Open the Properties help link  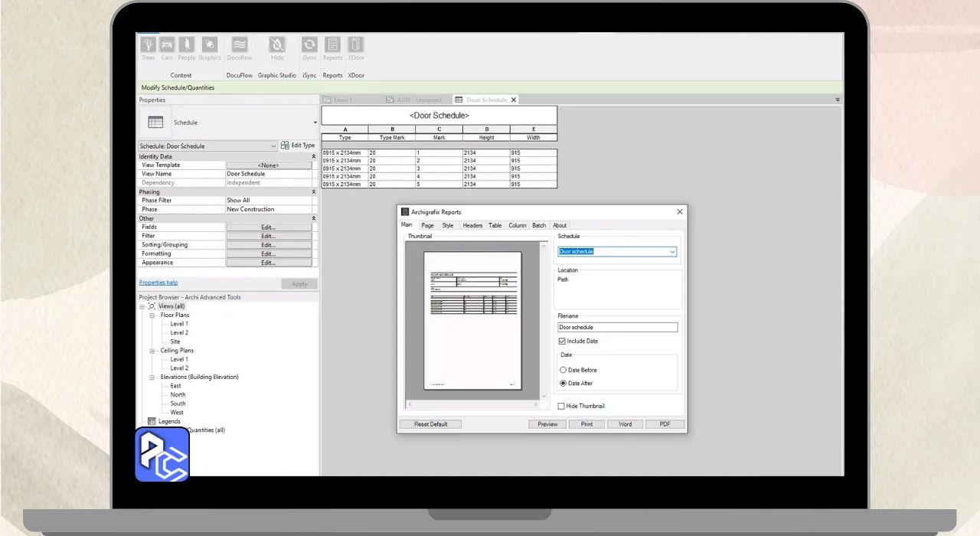(x=158, y=283)
